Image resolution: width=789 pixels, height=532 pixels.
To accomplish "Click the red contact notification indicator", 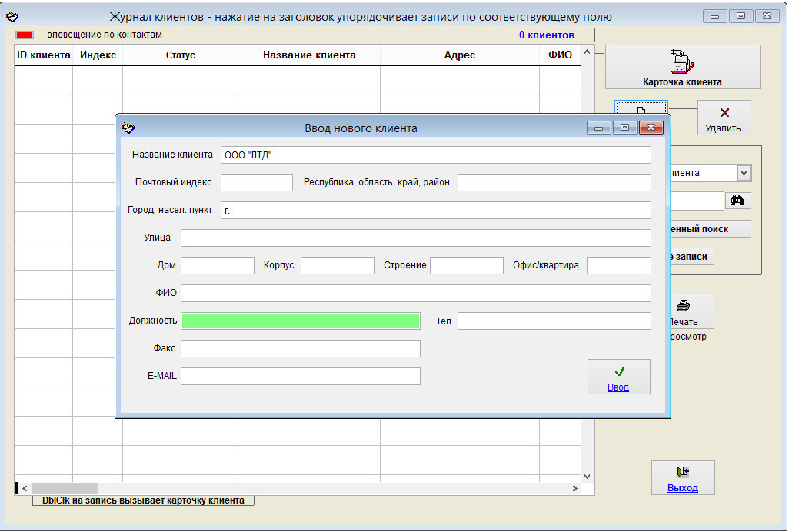I will pyautogui.click(x=25, y=35).
